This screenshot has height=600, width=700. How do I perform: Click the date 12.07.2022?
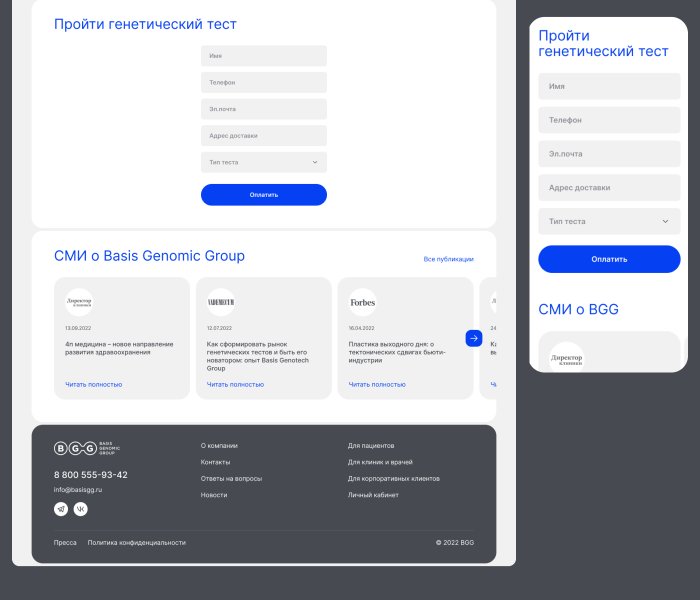point(219,328)
